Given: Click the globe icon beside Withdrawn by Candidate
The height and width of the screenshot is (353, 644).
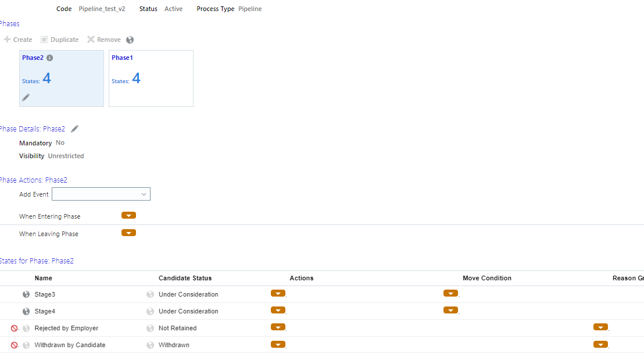Looking at the screenshot, I should pyautogui.click(x=26, y=345).
